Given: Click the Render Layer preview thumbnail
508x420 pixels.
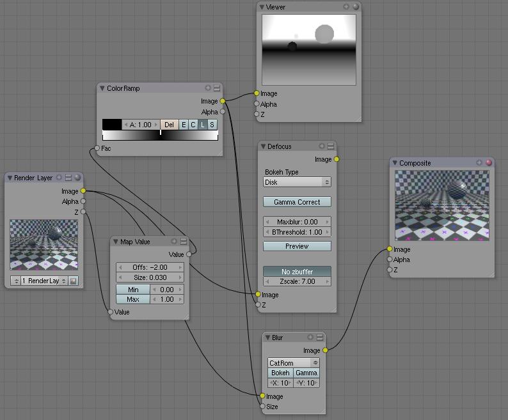Looking at the screenshot, I should click(44, 245).
